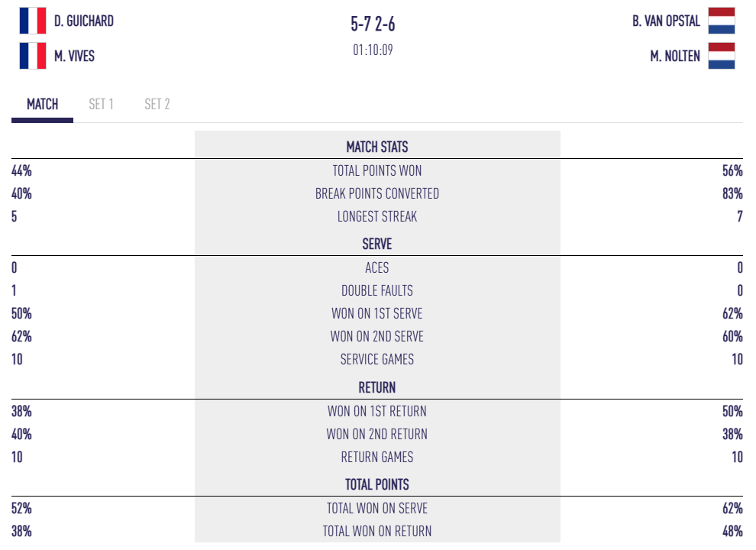Click the Dutch flag beside B. Van Opstal
Image resolution: width=756 pixels, height=550 pixels.
(722, 21)
